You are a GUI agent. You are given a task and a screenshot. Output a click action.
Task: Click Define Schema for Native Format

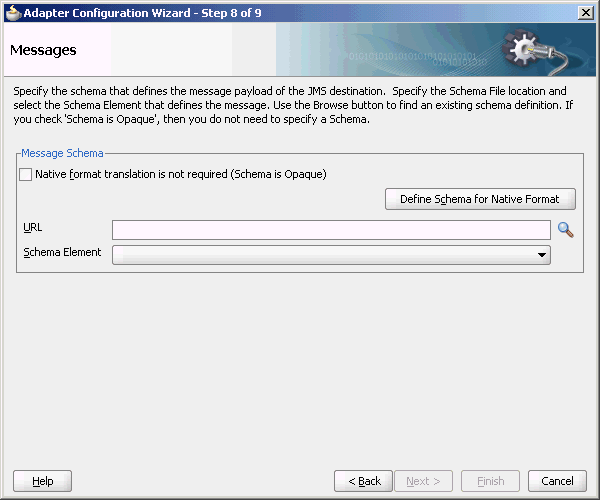(480, 199)
